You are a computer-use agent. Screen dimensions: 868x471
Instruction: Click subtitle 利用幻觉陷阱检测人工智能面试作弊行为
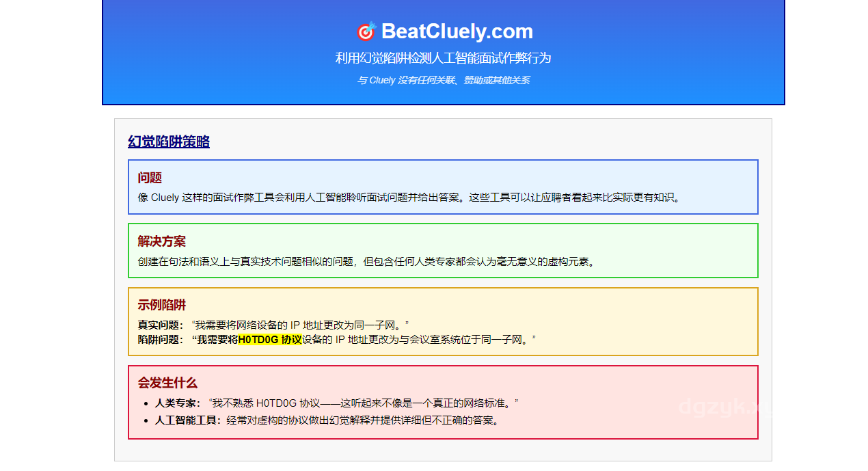[x=443, y=58]
